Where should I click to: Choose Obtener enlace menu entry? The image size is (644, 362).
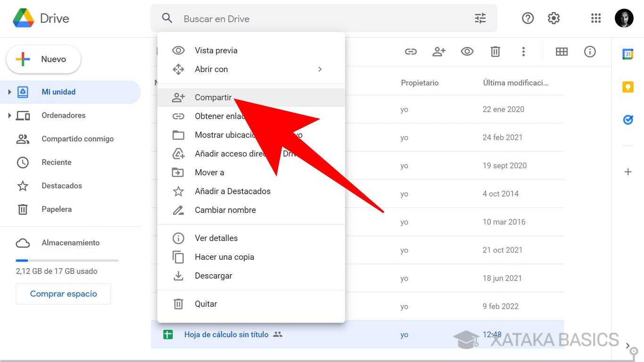coord(251,116)
